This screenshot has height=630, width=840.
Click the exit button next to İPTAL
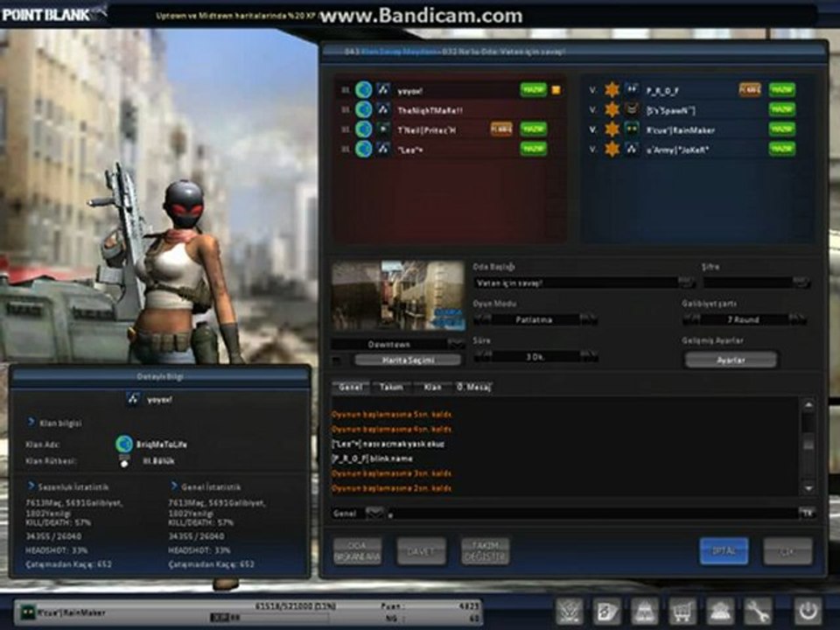pyautogui.click(x=787, y=551)
